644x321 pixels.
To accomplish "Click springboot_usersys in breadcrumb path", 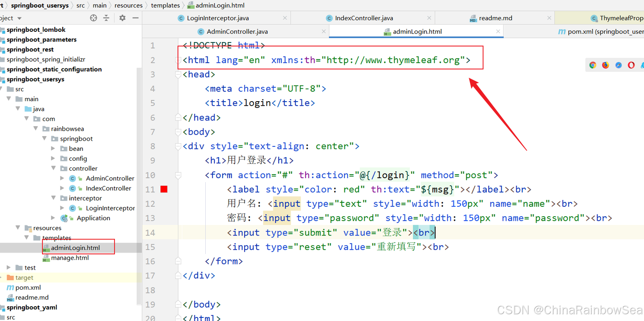I will tap(40, 5).
